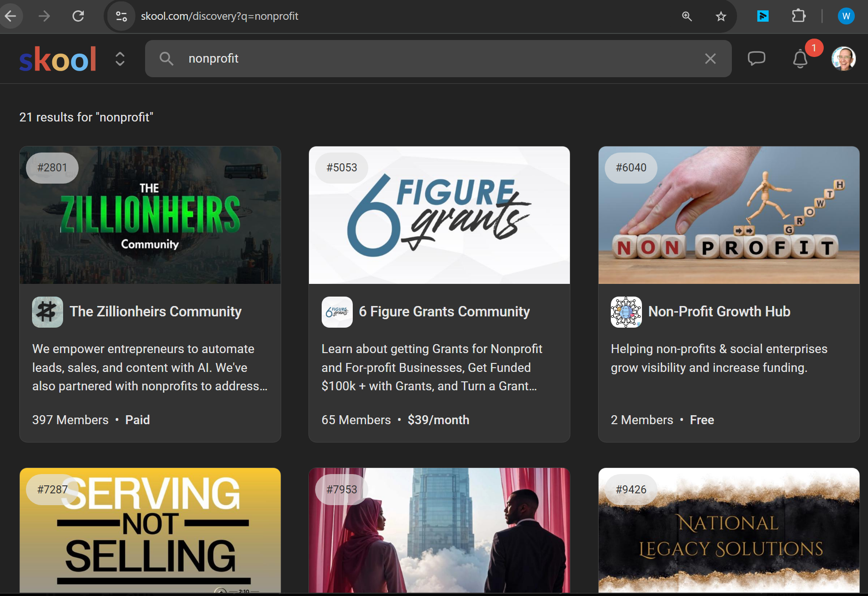Expand browser extensions puzzle menu
The height and width of the screenshot is (596, 868).
click(x=799, y=16)
